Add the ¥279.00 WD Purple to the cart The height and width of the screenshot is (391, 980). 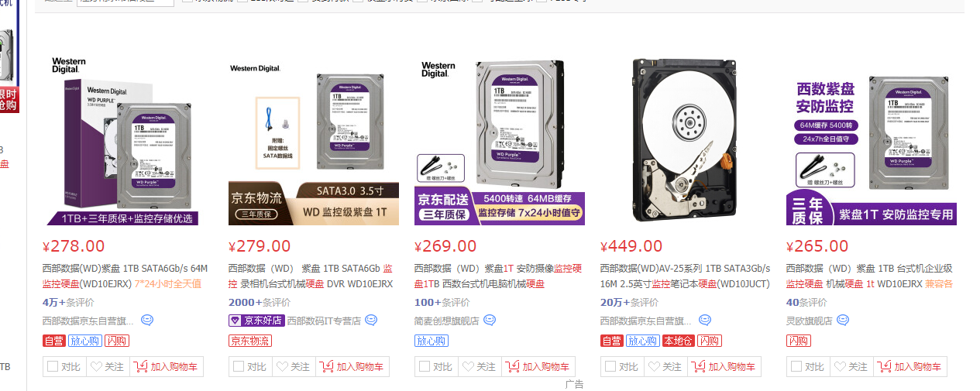click(353, 367)
